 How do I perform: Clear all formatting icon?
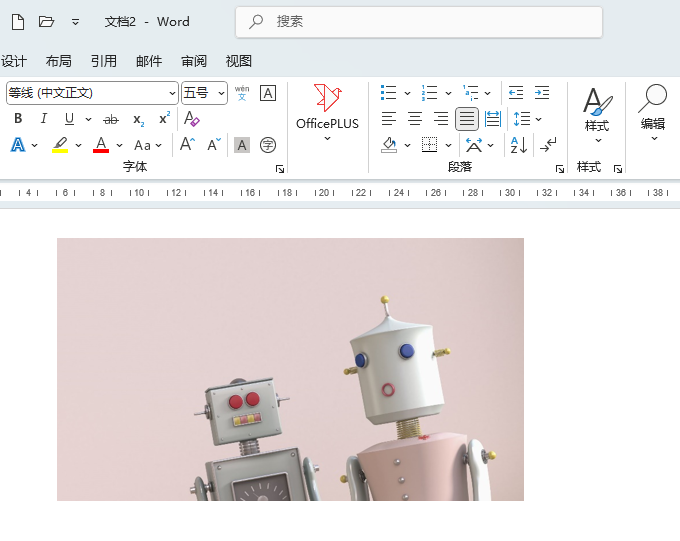coord(192,118)
